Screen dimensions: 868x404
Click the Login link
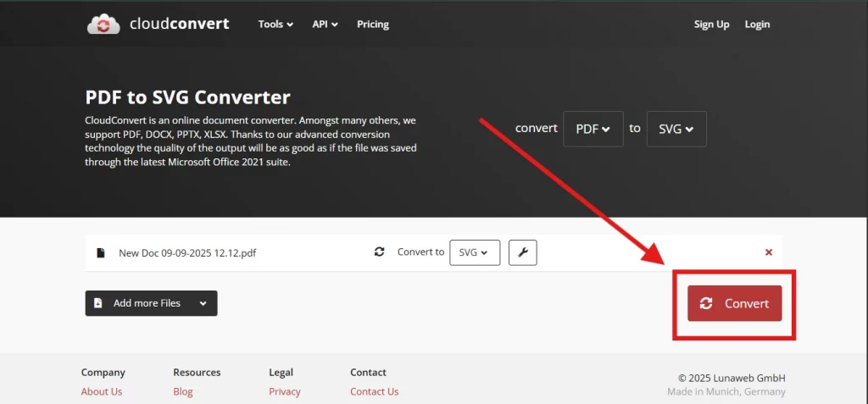pyautogui.click(x=757, y=25)
